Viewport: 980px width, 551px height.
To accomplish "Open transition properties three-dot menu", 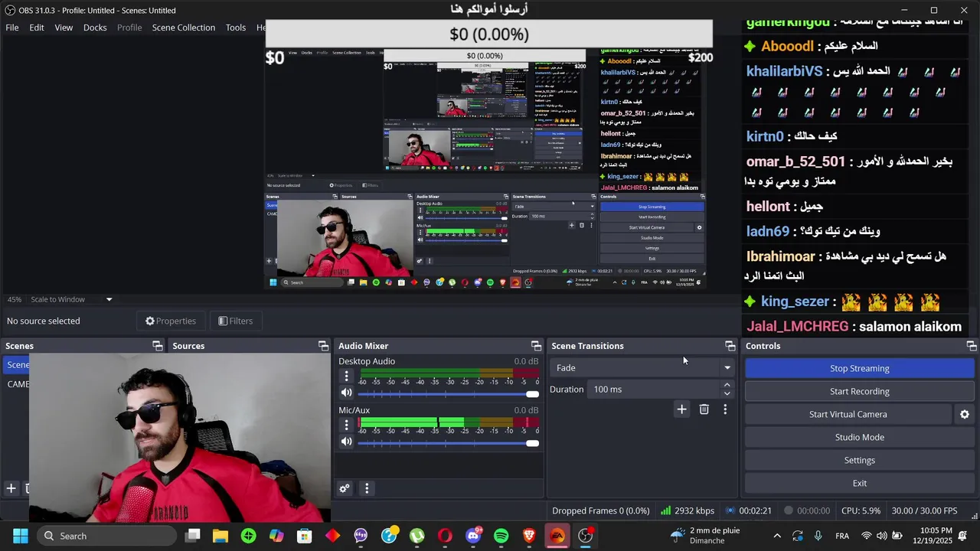I will (x=725, y=409).
